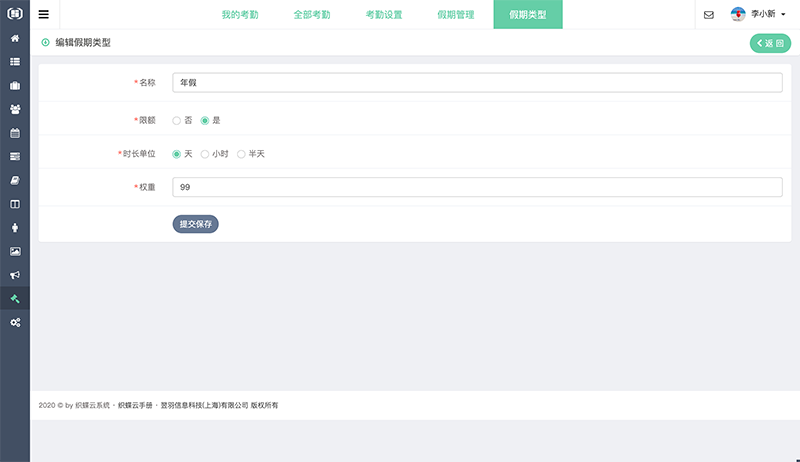Select 是 for 限额
The image size is (800, 462).
(205, 121)
